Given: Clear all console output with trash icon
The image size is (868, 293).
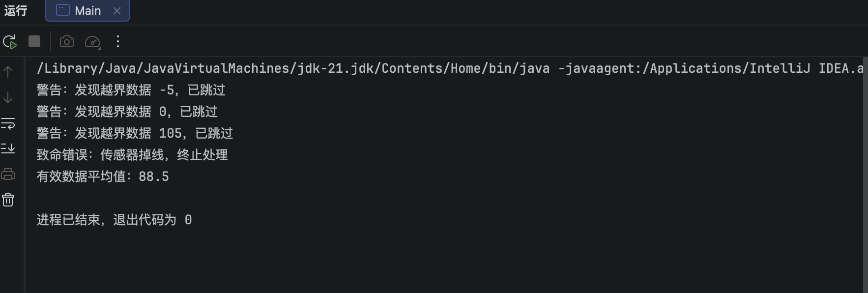Looking at the screenshot, I should coord(8,200).
